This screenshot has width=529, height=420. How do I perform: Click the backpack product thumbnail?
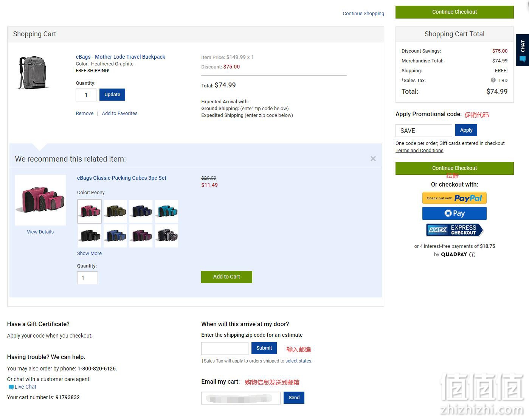[x=33, y=73]
